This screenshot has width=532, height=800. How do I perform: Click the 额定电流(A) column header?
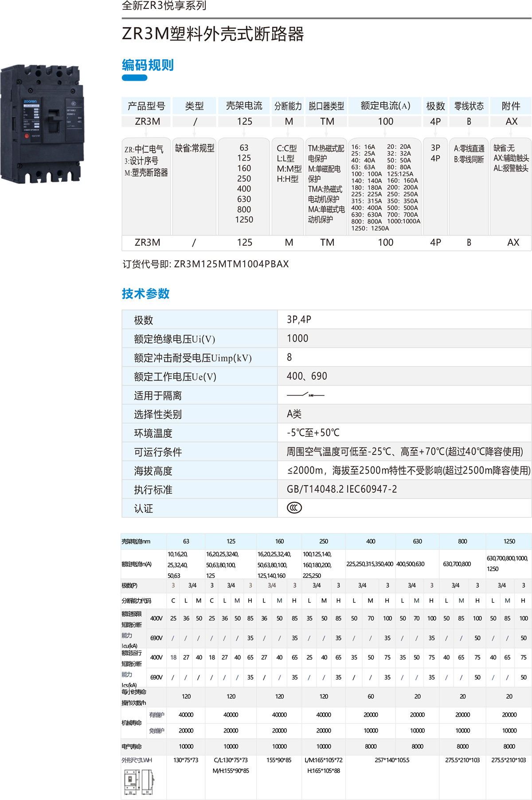[x=385, y=106]
